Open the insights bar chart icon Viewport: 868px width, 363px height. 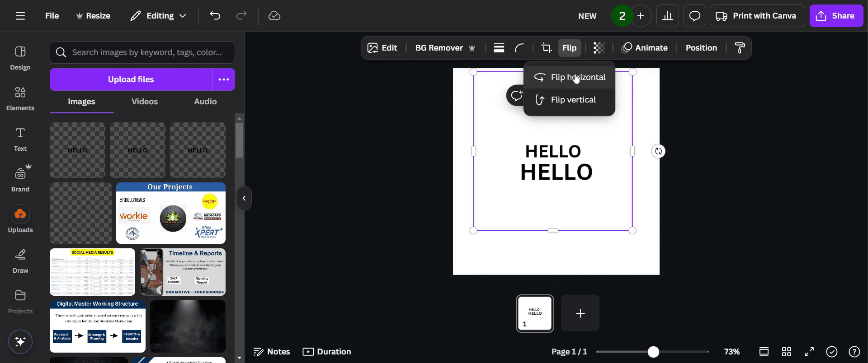tap(668, 16)
